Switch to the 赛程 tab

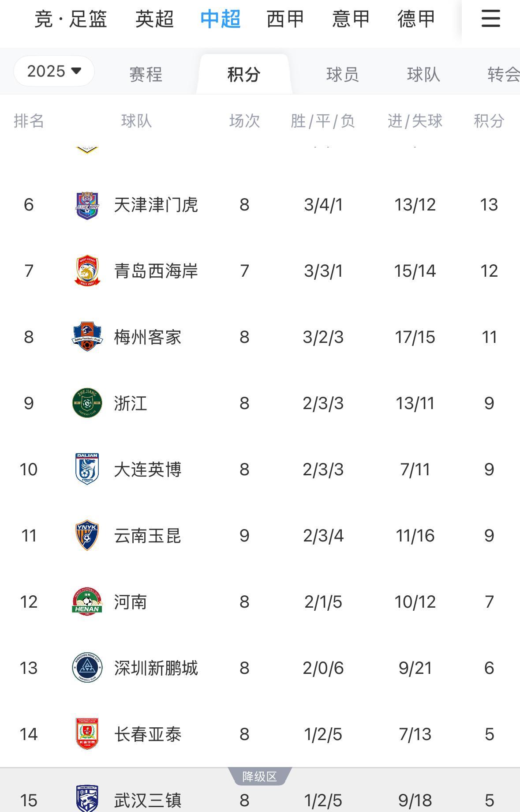click(x=146, y=74)
